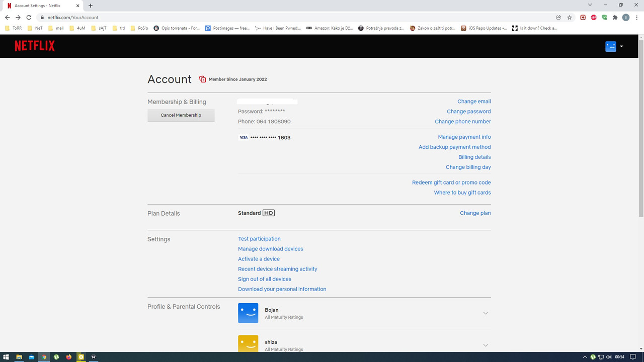Click the browser forward arrow

point(18,17)
